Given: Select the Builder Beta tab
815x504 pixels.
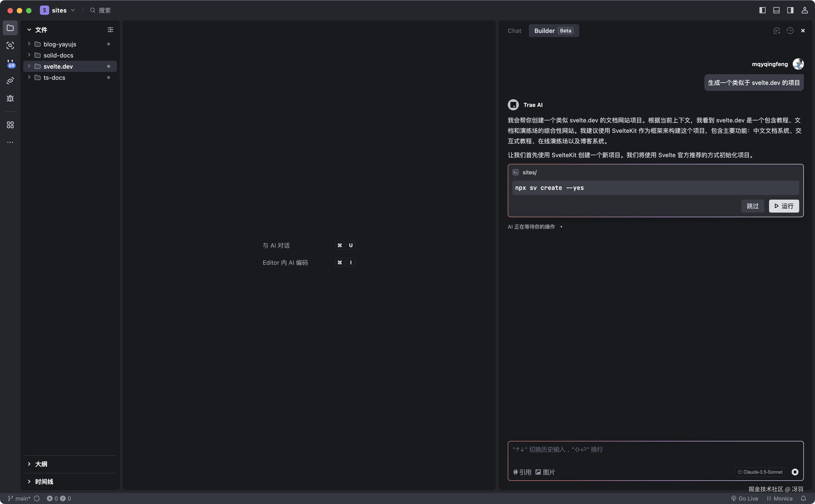Looking at the screenshot, I should (553, 31).
